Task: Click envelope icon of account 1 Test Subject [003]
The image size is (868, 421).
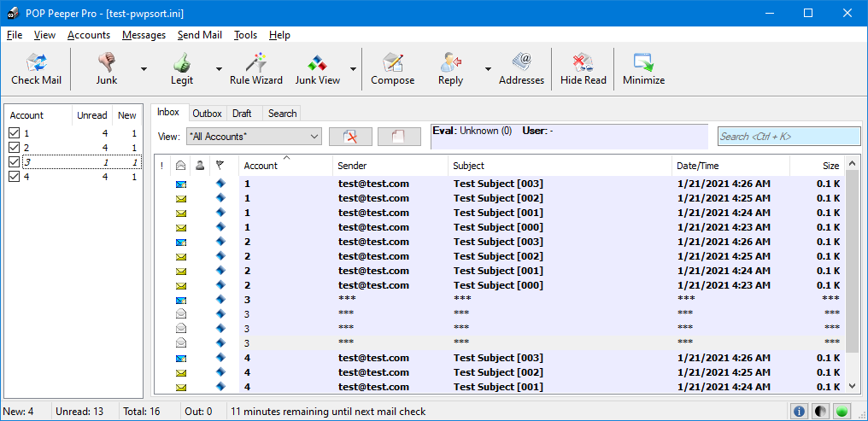Action: (181, 184)
